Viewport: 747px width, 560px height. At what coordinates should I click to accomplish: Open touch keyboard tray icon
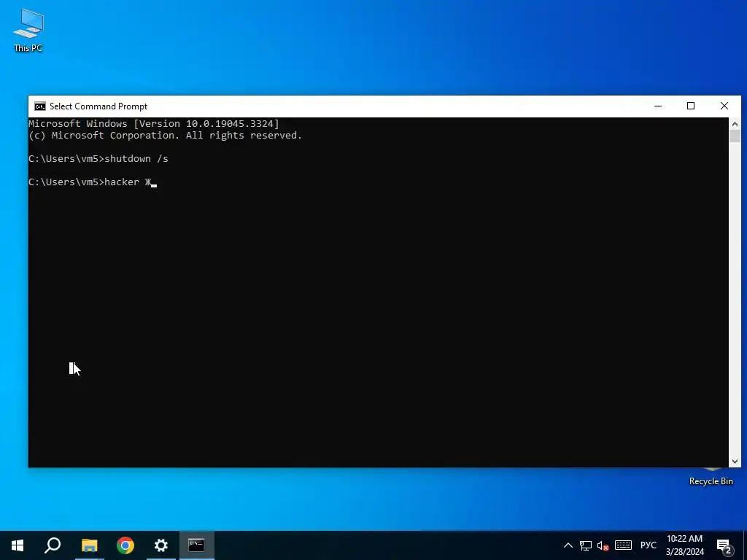623,545
